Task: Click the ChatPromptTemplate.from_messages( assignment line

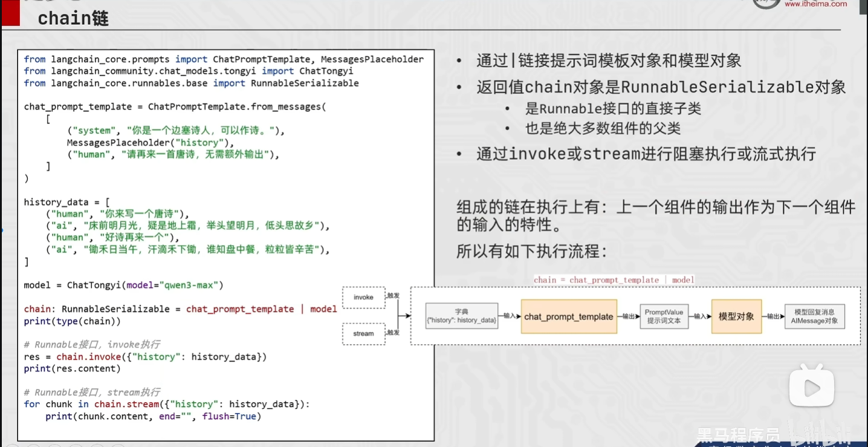Action: click(175, 106)
